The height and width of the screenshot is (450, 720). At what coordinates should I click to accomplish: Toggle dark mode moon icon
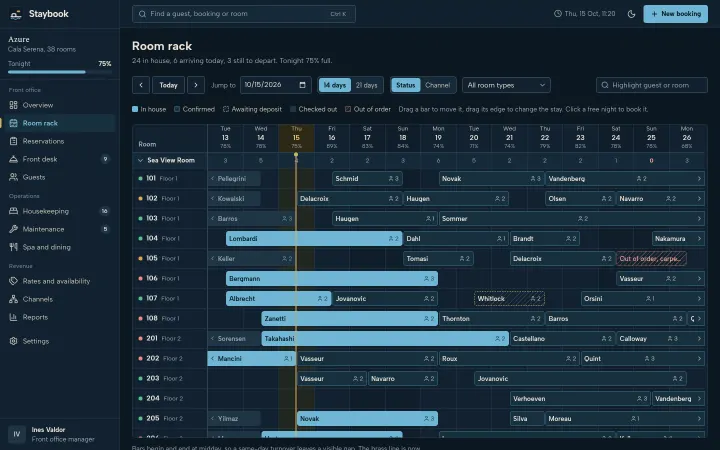(x=631, y=14)
